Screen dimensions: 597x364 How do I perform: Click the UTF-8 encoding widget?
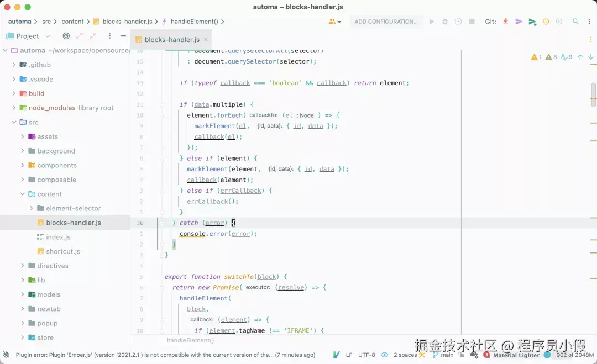coord(366,355)
